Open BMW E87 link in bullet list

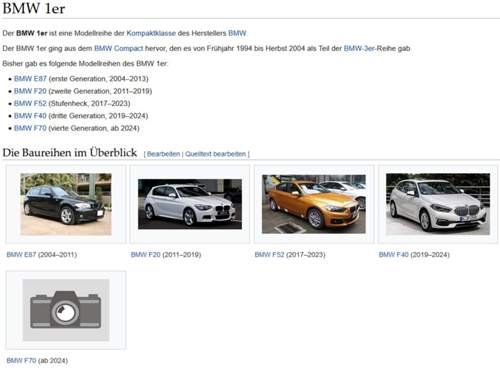(30, 79)
